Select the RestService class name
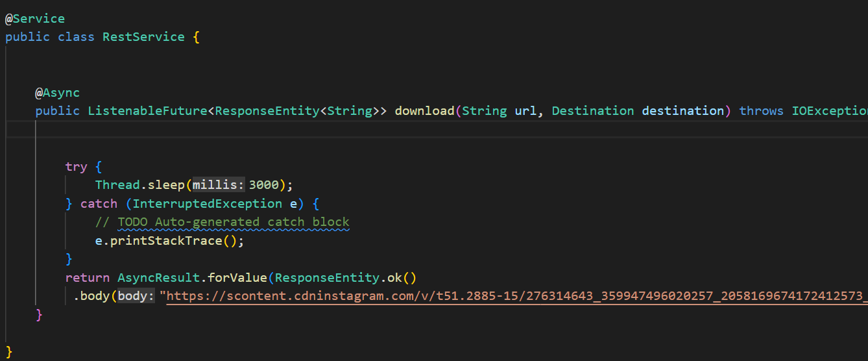The image size is (868, 361). tap(143, 37)
